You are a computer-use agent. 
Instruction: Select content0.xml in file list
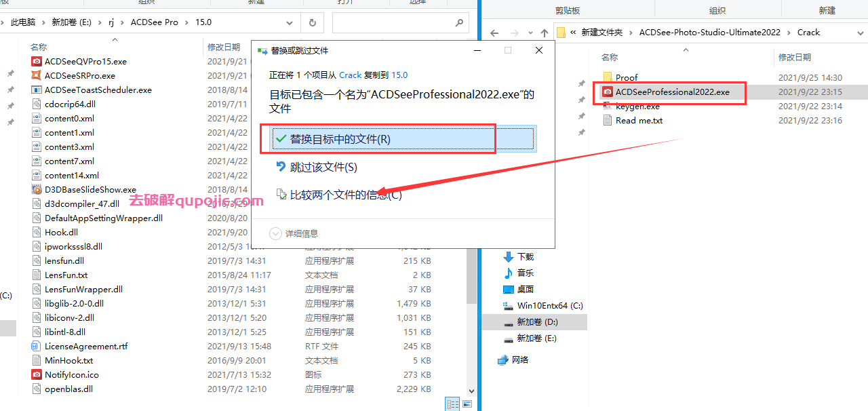pyautogui.click(x=69, y=118)
